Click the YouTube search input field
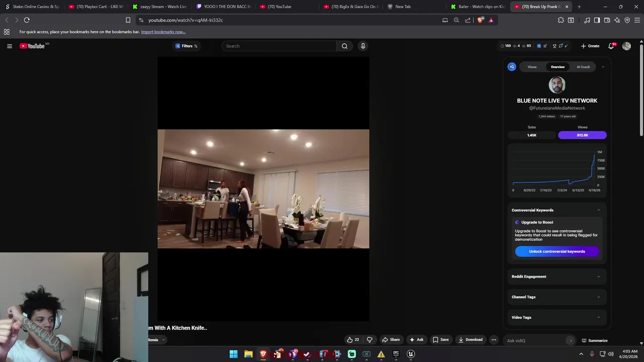This screenshot has height=362, width=644. click(279, 46)
